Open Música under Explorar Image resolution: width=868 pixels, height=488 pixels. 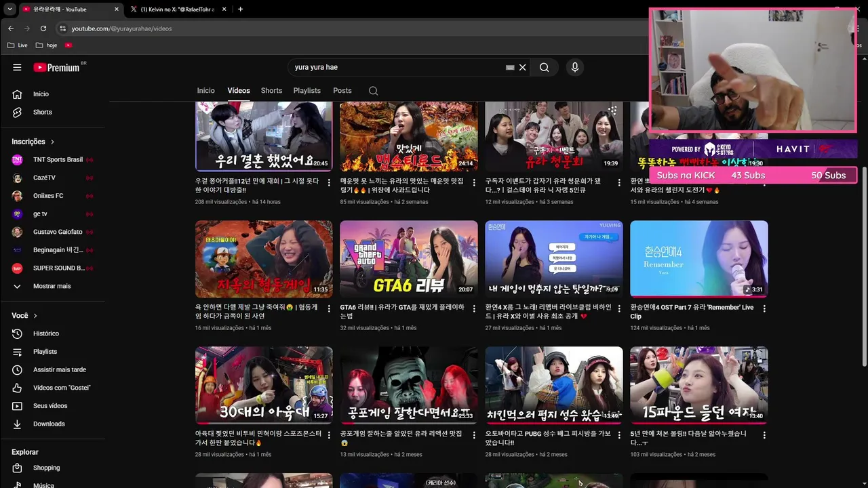point(43,485)
